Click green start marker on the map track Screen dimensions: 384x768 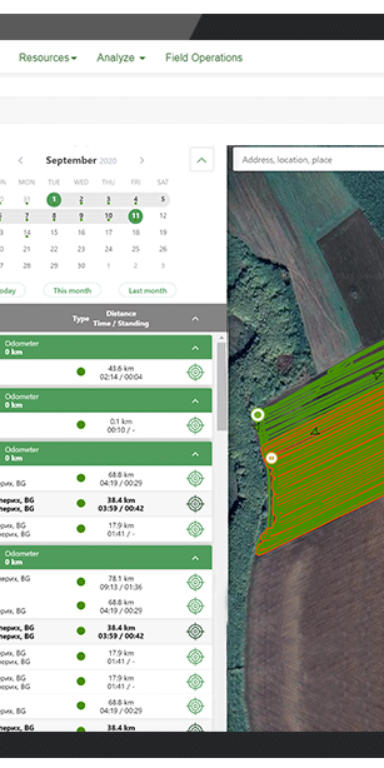pyautogui.click(x=258, y=415)
